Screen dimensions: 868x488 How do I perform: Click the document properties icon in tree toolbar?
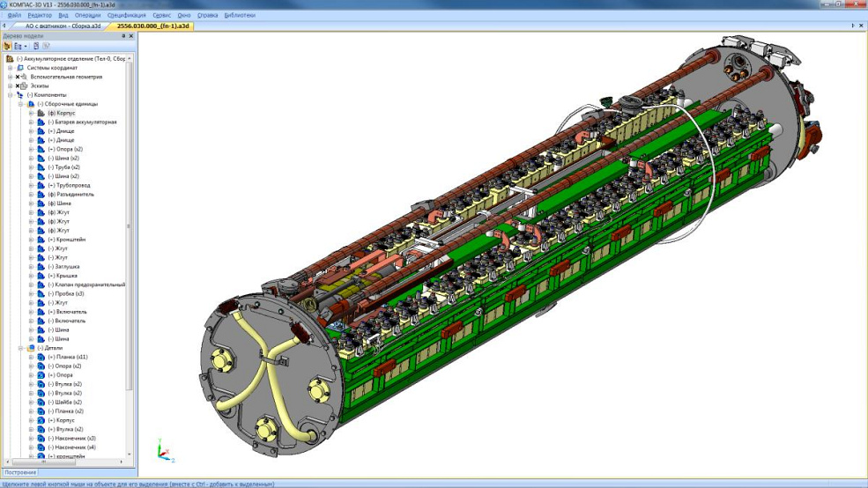tap(36, 46)
